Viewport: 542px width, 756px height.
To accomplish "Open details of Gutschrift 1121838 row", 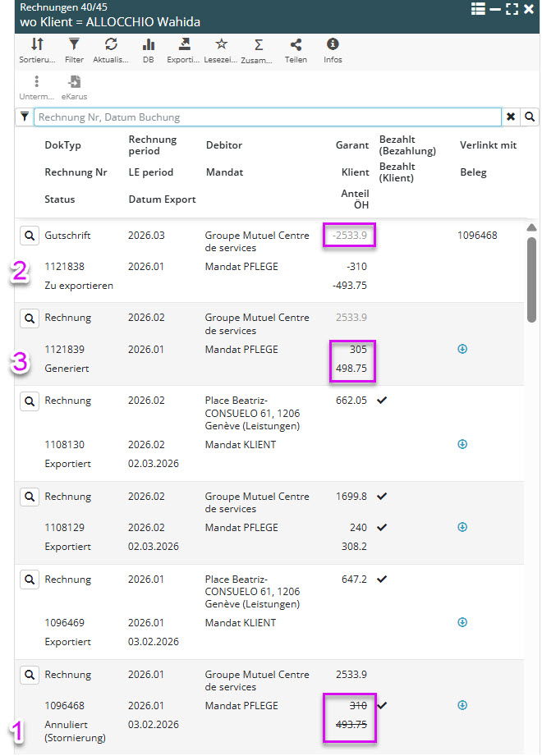I will click(x=29, y=236).
